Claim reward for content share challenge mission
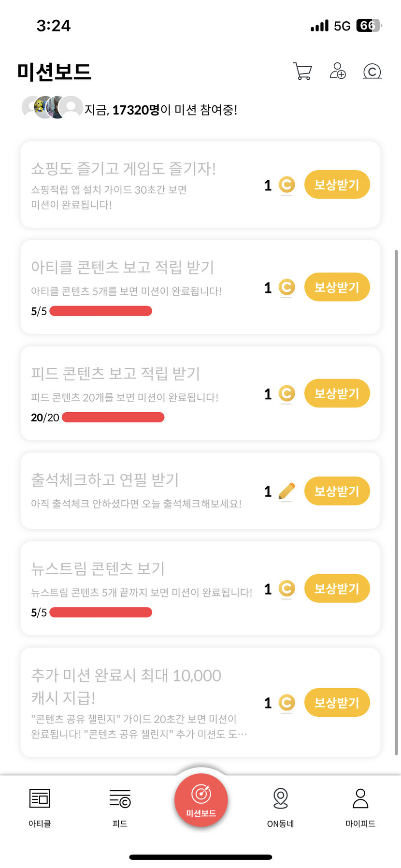 pos(337,702)
